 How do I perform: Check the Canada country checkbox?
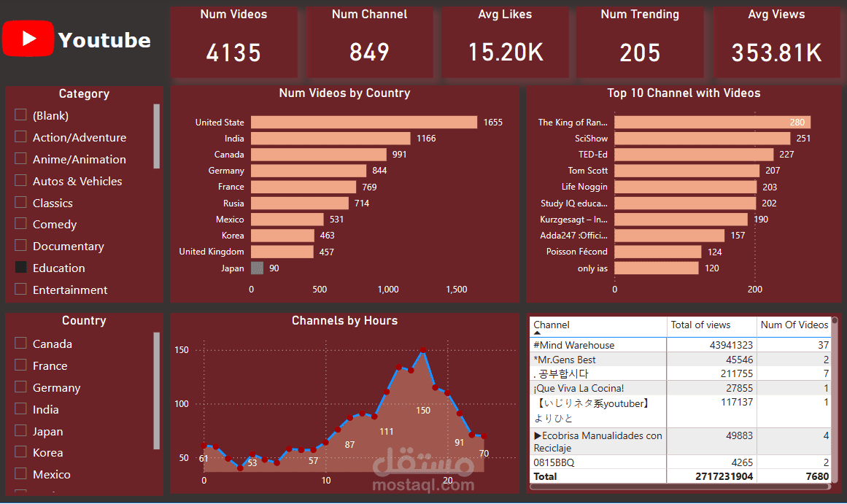pos(20,343)
